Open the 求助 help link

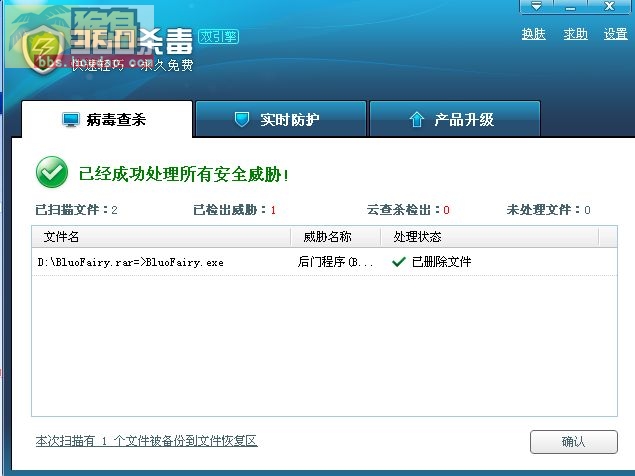(x=575, y=34)
